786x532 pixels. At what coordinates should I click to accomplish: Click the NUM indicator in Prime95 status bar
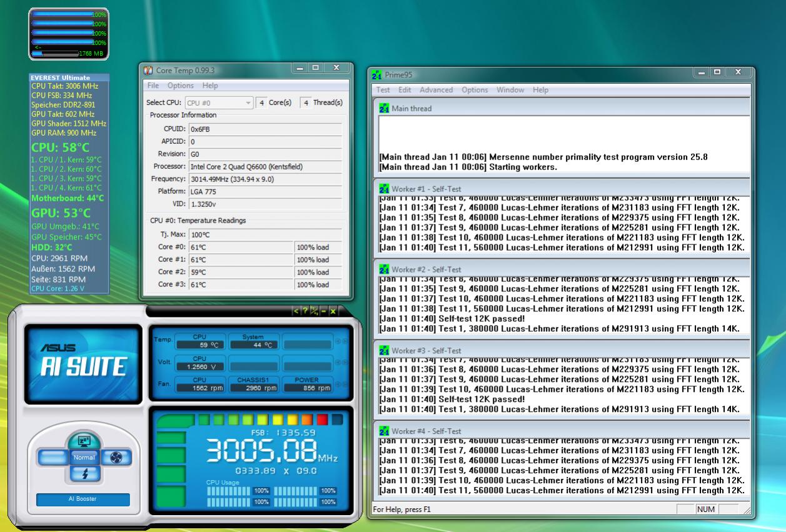(705, 509)
